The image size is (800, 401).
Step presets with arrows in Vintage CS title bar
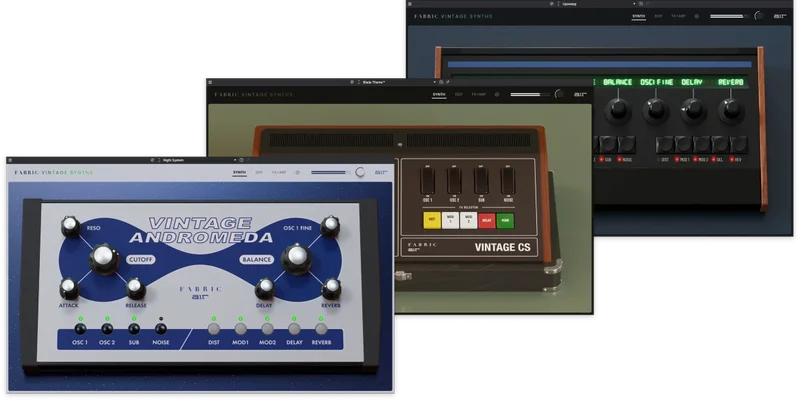tap(359, 82)
